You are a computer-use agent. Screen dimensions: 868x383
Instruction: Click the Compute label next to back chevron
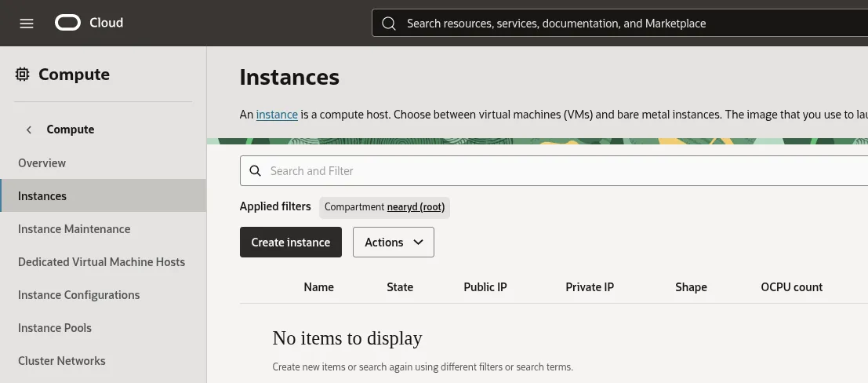(71, 129)
